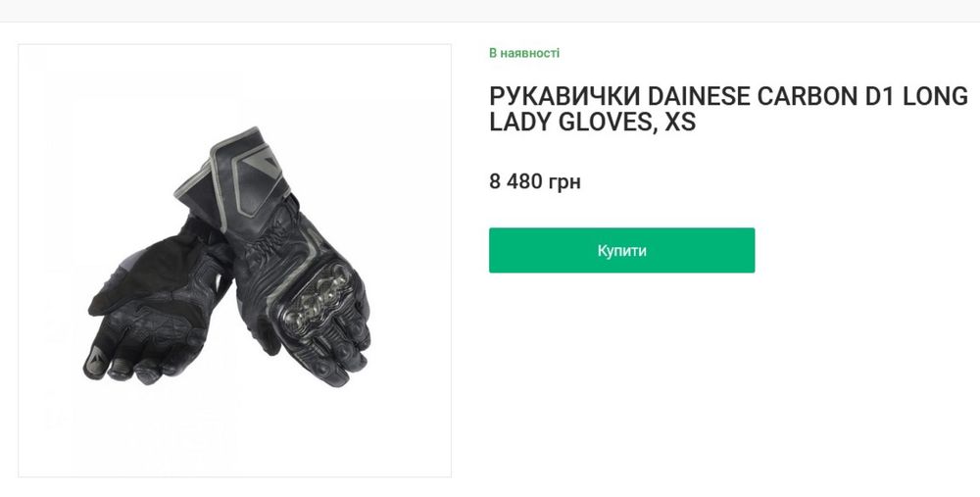The image size is (980, 497).
Task: Click CARBON D1 LONG in the title
Action: click(862, 96)
